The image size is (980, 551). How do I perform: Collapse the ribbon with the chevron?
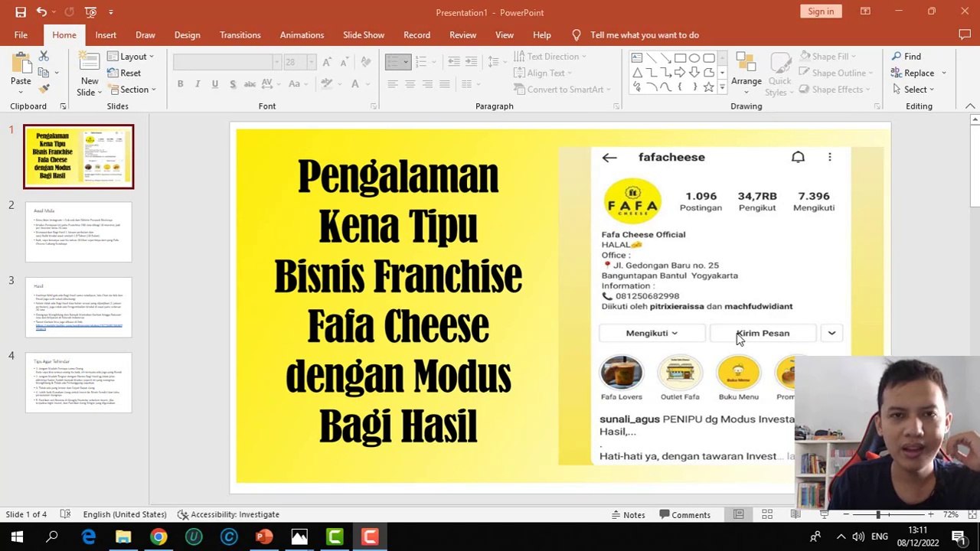point(970,106)
